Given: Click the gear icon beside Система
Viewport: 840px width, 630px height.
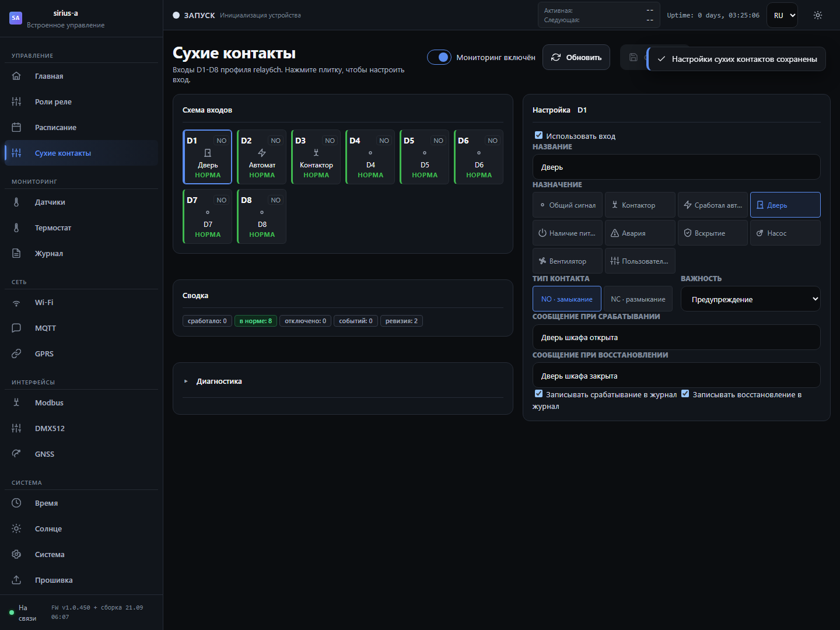Looking at the screenshot, I should tap(16, 554).
